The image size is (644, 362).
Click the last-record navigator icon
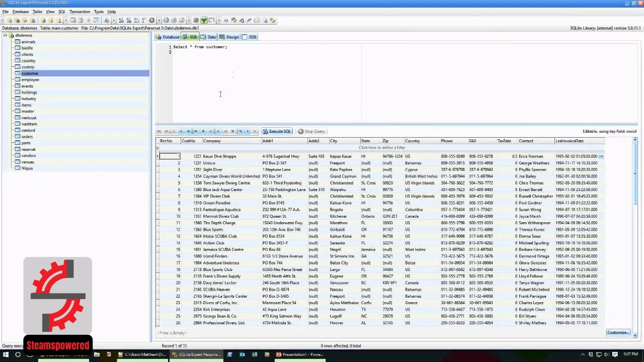(196, 131)
